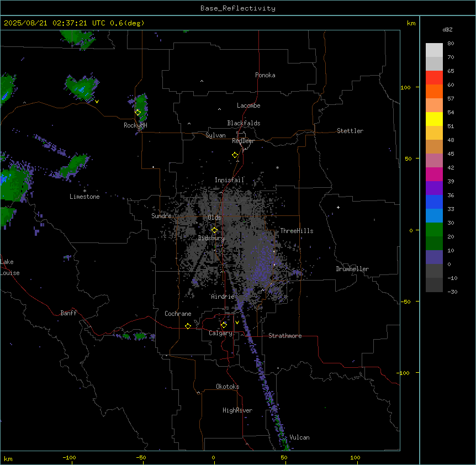Click the 50 tick on the bottom axis
The image size is (476, 465).
tap(284, 458)
